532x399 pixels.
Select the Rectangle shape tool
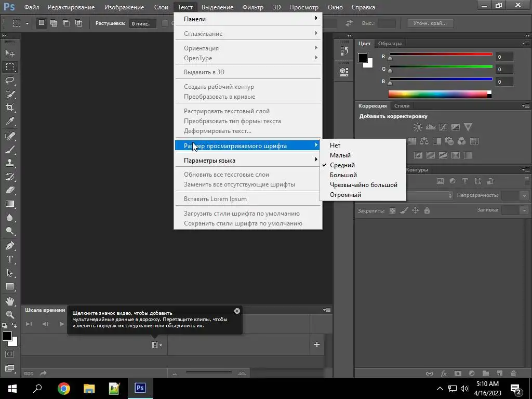pos(10,286)
